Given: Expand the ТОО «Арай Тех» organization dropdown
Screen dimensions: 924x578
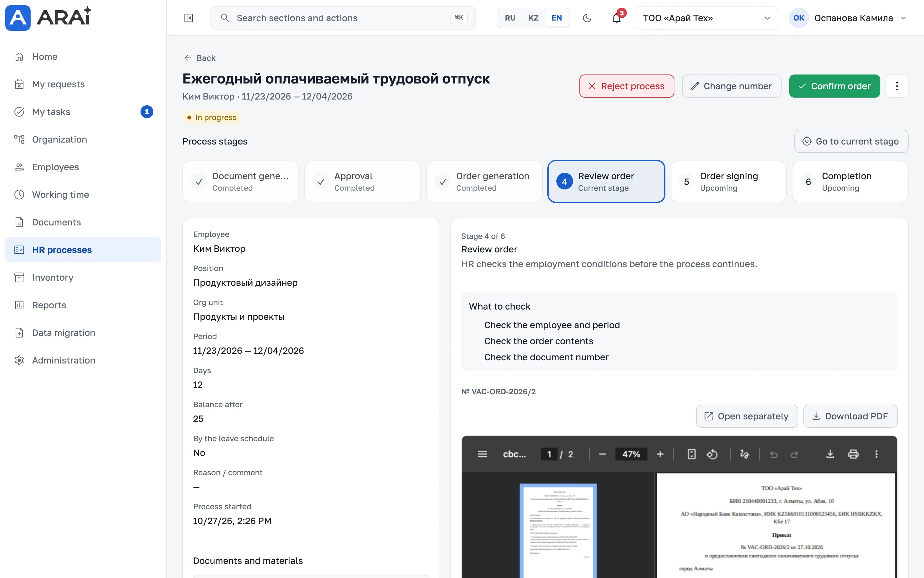Looking at the screenshot, I should point(706,18).
